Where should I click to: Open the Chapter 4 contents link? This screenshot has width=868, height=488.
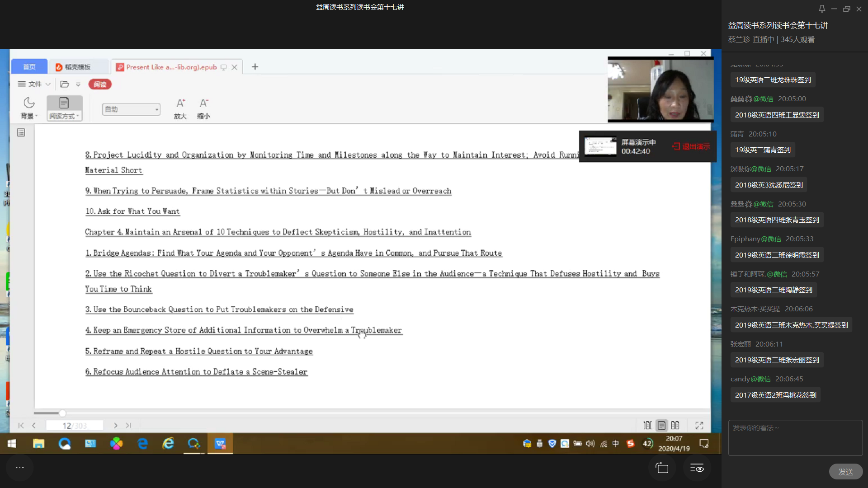[278, 232]
